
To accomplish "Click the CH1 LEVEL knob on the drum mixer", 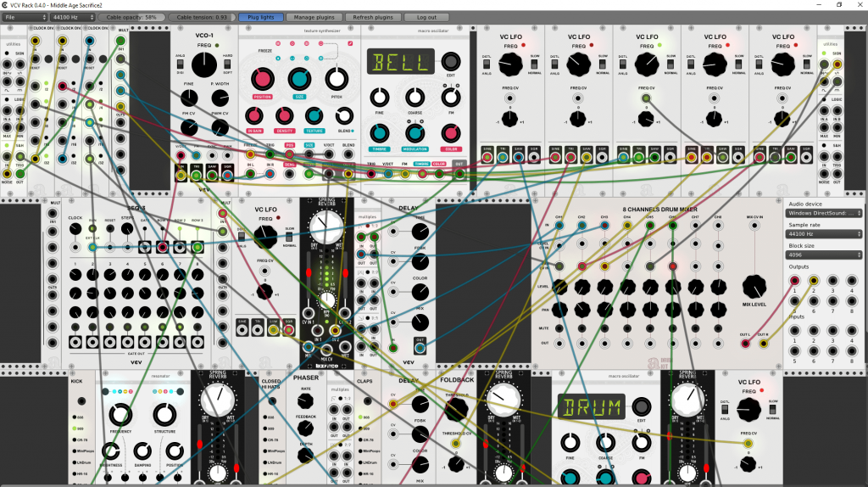I will tap(559, 287).
